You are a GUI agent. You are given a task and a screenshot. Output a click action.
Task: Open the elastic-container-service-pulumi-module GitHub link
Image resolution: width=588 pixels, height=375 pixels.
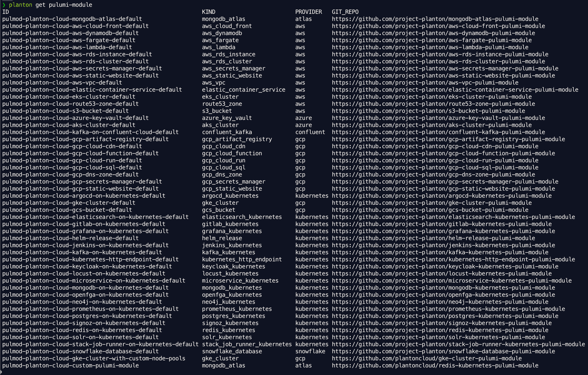(x=455, y=89)
